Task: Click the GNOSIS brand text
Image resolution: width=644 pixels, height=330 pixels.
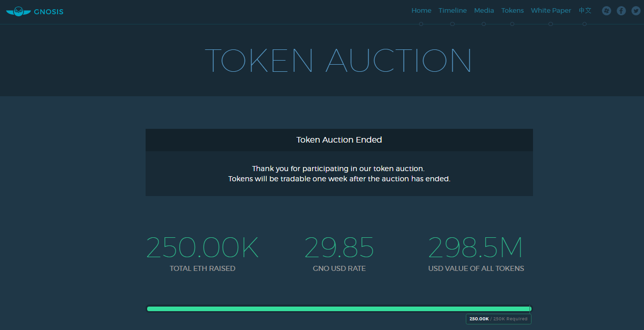Action: point(49,12)
